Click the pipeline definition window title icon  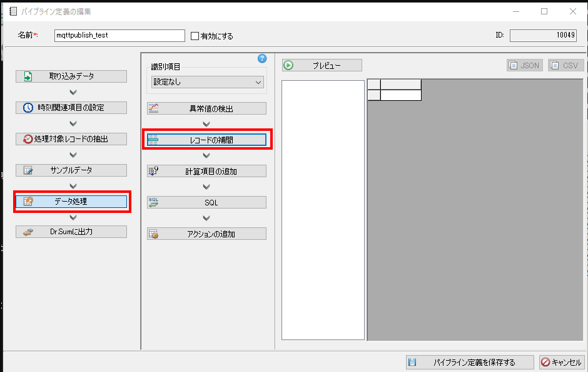coord(13,11)
